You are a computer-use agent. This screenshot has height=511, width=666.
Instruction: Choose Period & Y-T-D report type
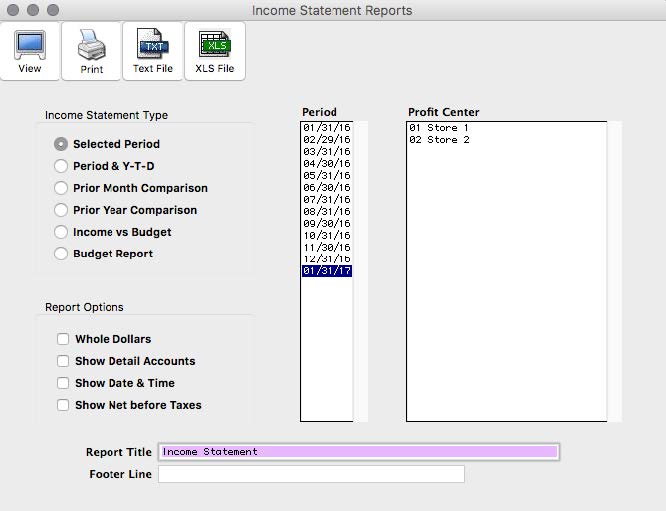coord(62,166)
